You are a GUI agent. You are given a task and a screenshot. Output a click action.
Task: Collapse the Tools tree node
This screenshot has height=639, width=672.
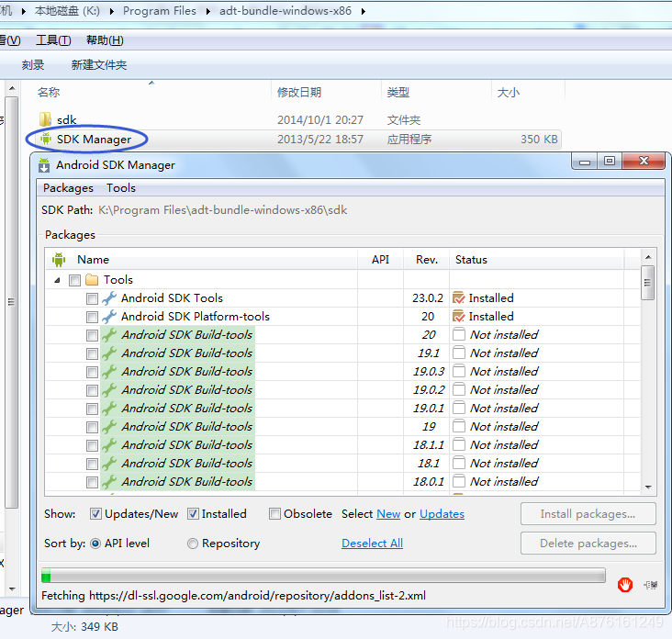pos(58,280)
